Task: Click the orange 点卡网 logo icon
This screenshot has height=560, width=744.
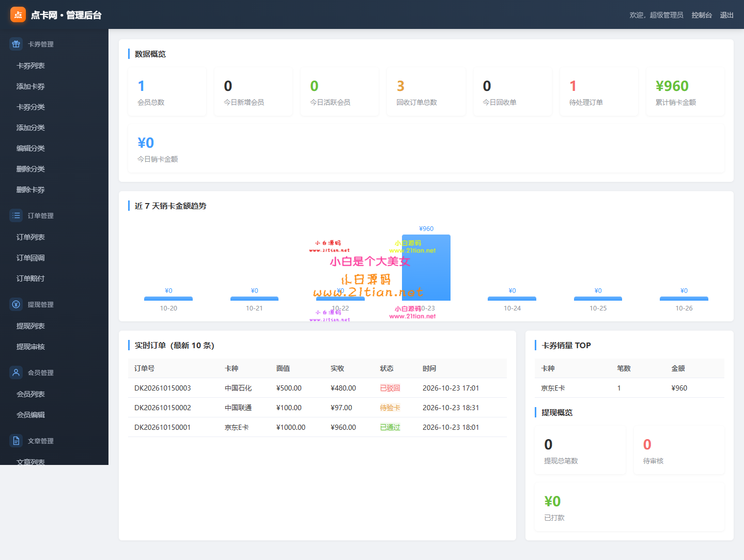Action: coord(18,14)
